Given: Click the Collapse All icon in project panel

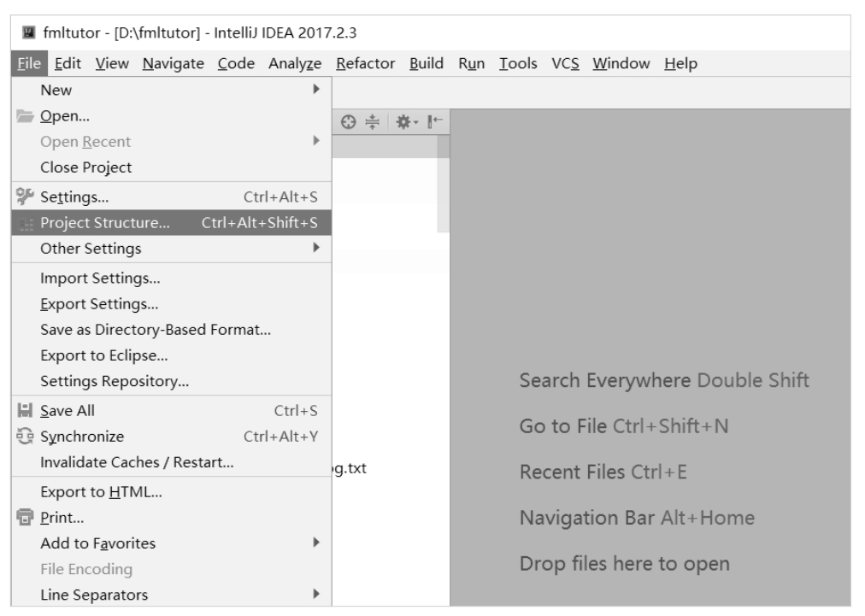Looking at the screenshot, I should coord(372,121).
